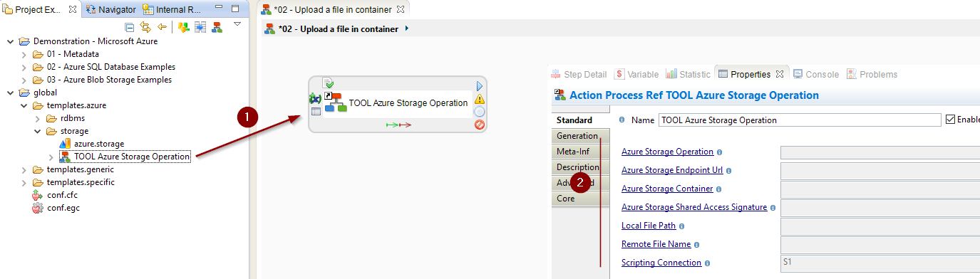Click the blue play icon on step
The height and width of the screenshot is (279, 980).
[480, 86]
